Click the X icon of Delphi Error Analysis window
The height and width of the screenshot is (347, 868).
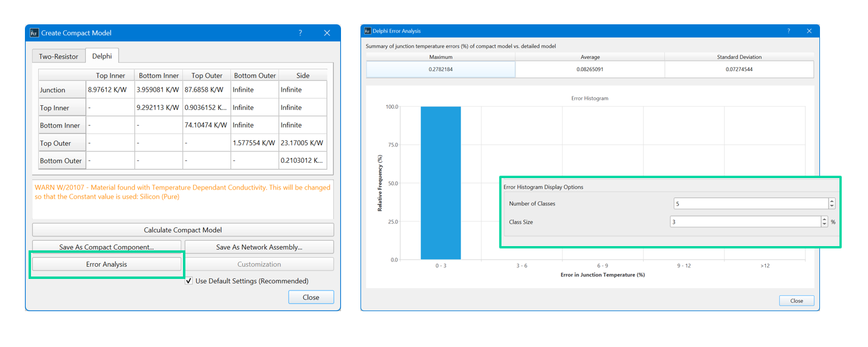[809, 31]
